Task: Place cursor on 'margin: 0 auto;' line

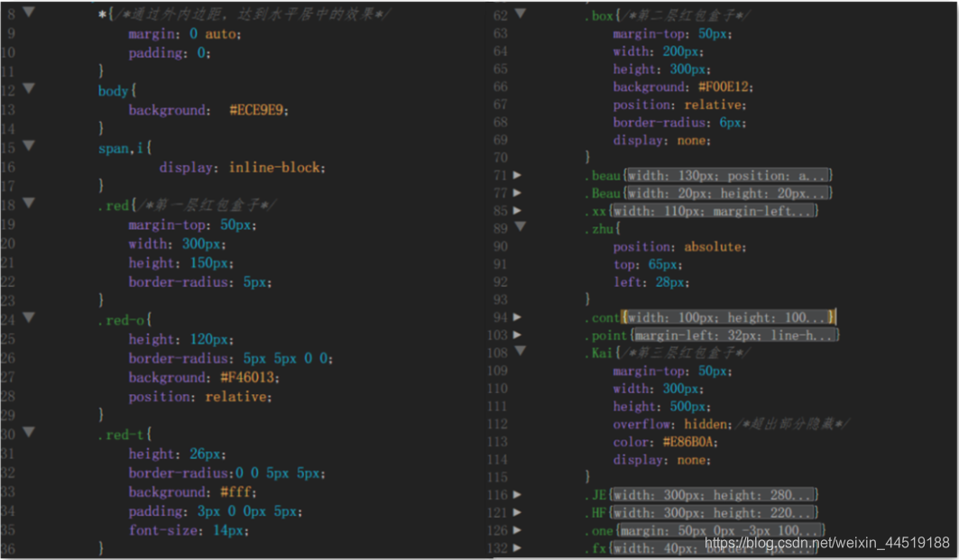Action: click(185, 33)
